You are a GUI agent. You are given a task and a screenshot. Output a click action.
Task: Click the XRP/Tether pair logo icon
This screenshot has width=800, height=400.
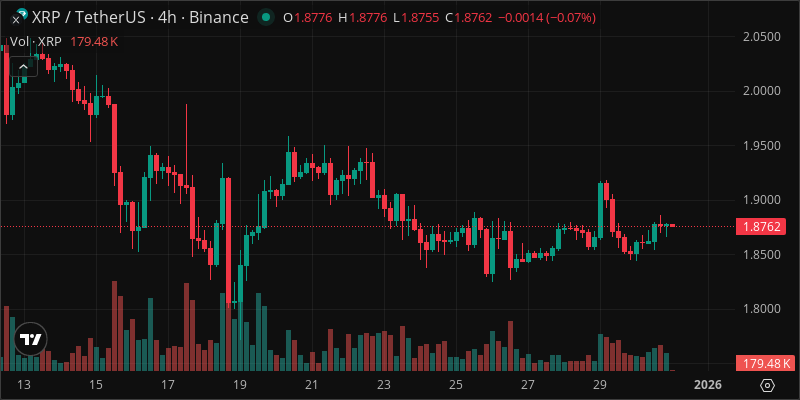[19, 17]
